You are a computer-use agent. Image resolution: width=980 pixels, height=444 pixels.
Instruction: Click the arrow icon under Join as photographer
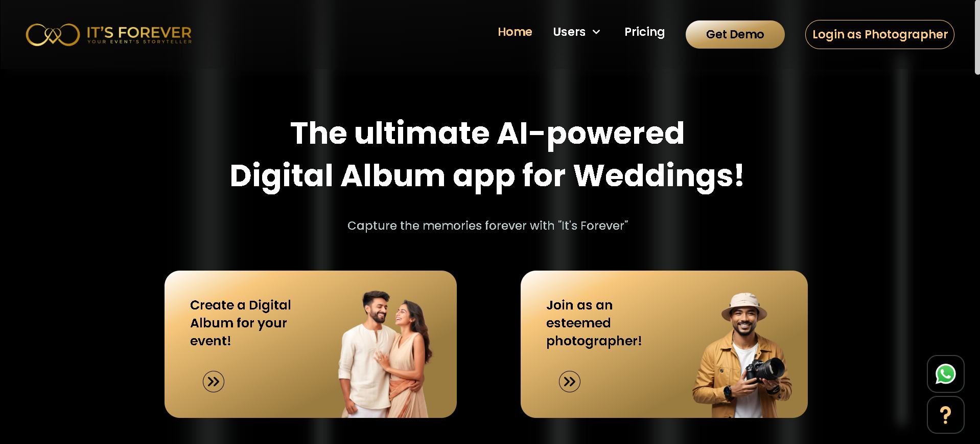coord(570,382)
